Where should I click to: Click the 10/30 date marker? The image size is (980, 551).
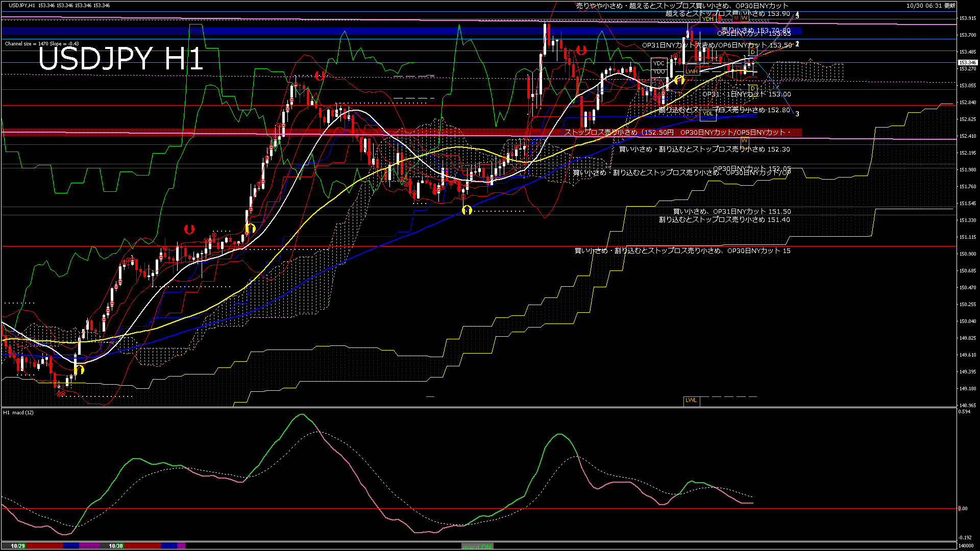click(116, 546)
